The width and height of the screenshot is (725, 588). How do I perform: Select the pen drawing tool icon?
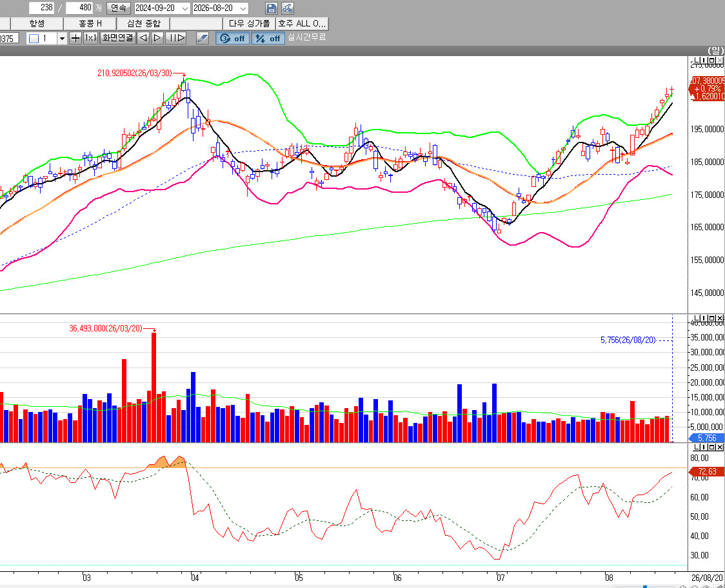[203, 38]
